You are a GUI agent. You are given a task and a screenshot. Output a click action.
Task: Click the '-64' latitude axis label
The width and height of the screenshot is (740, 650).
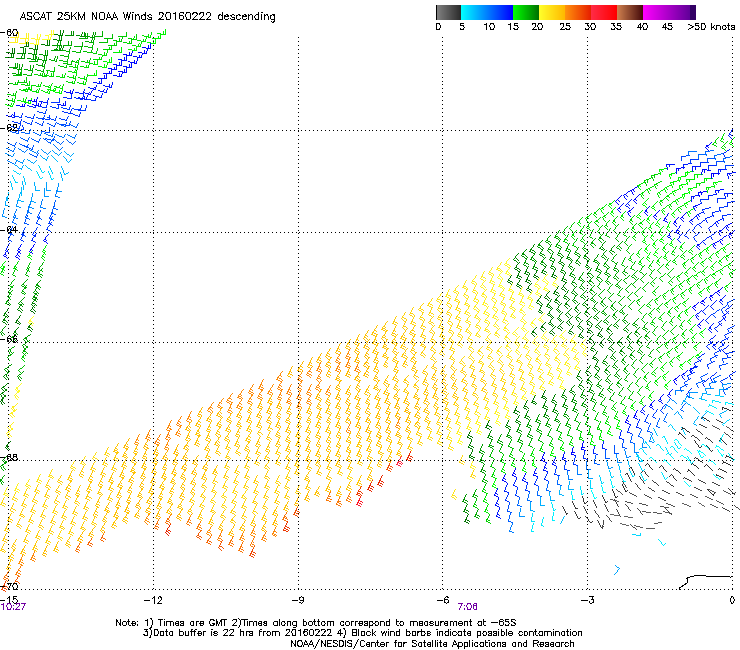tap(9, 229)
